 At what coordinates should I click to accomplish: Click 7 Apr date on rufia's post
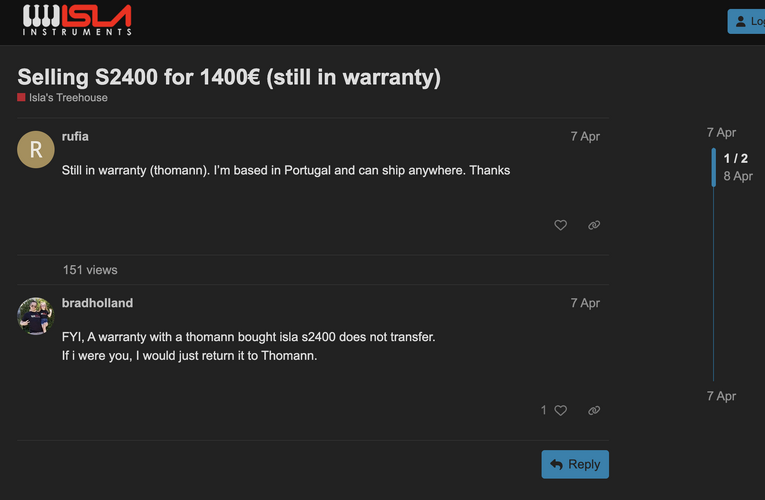585,136
